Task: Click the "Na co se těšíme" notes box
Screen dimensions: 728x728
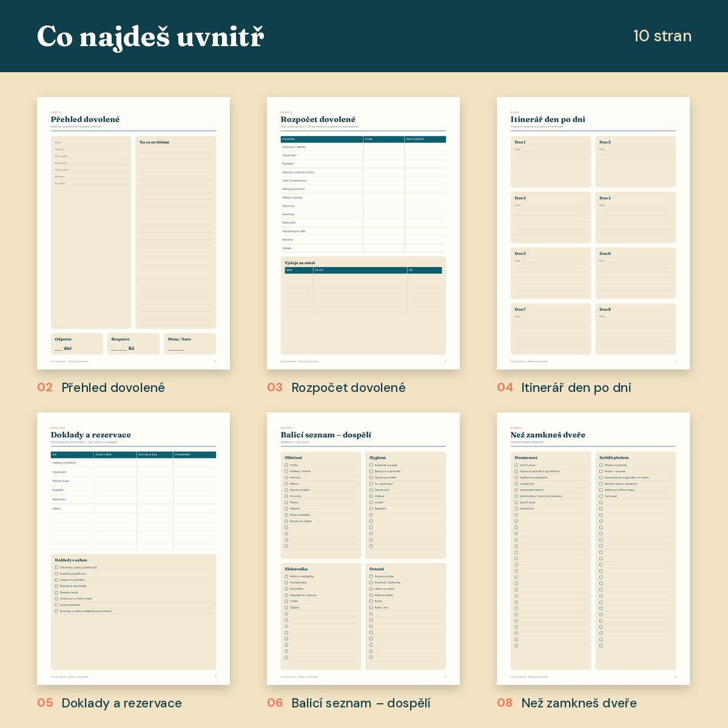Action: coord(176,232)
